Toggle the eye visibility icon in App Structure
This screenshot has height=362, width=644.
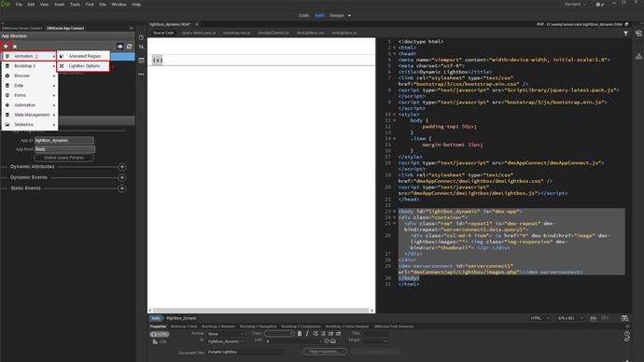point(119,47)
